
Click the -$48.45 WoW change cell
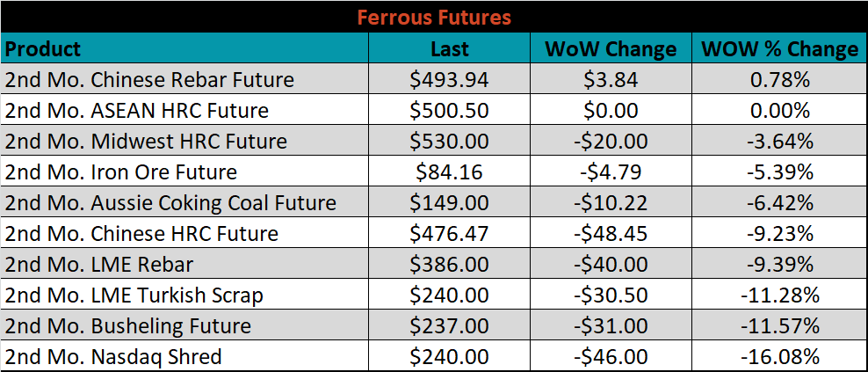[611, 233]
